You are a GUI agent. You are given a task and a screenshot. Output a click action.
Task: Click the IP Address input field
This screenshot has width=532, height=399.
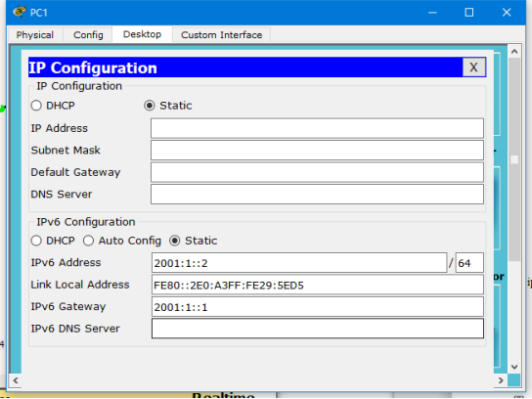317,128
